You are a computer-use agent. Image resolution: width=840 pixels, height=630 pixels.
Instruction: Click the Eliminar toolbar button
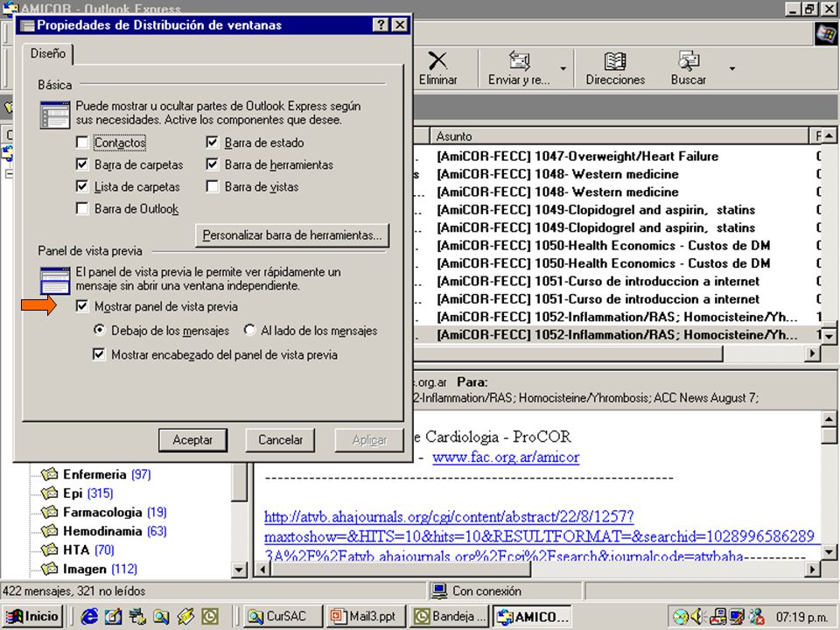[x=437, y=68]
